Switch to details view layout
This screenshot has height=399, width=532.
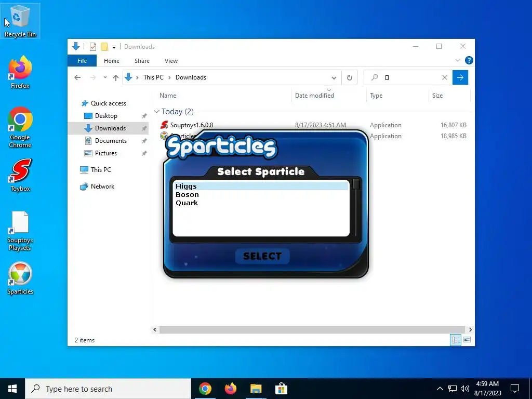[x=456, y=340]
